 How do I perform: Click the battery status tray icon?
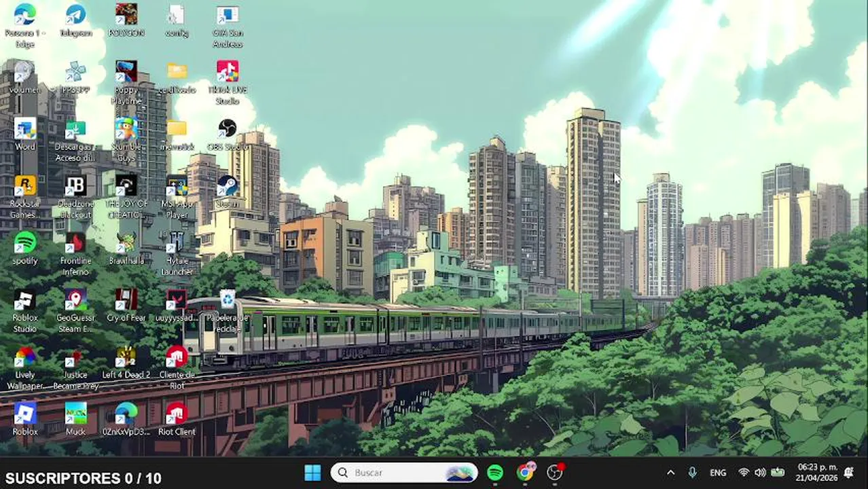coord(778,473)
